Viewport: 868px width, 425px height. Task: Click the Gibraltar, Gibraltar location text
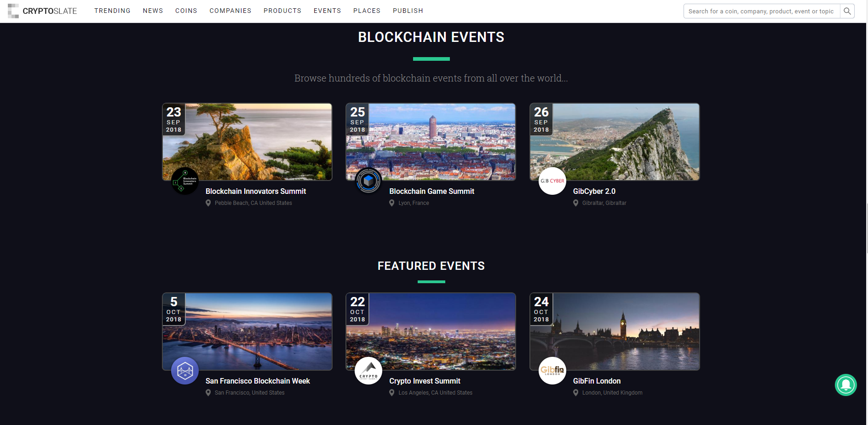click(604, 203)
